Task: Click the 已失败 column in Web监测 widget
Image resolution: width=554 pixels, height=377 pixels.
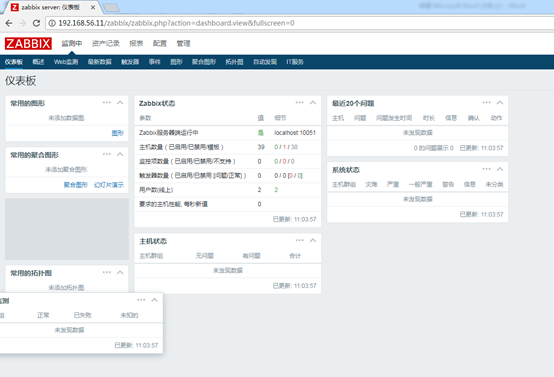Action: tap(82, 315)
